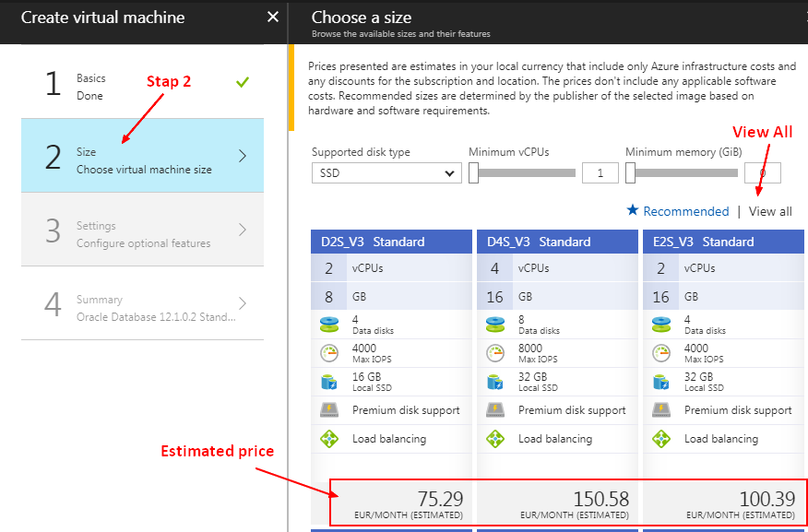Click Max IOPS gauge icon in D4S_V3 card

click(x=495, y=353)
